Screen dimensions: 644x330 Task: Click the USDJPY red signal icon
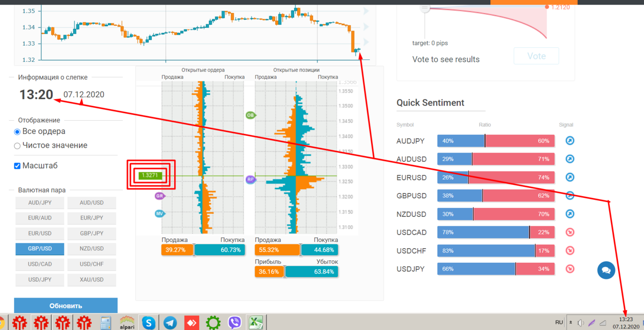point(570,269)
